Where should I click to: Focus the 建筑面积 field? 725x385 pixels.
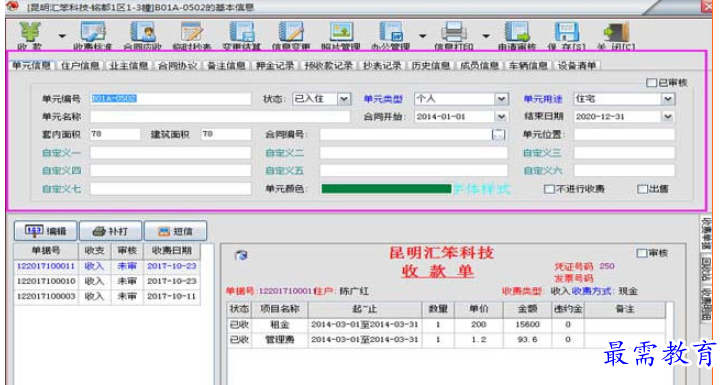pyautogui.click(x=226, y=134)
